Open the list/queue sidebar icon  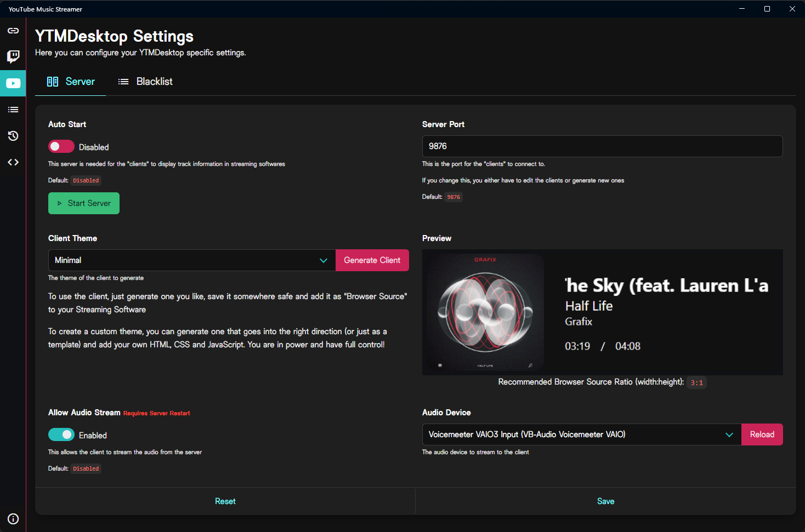[13, 110]
